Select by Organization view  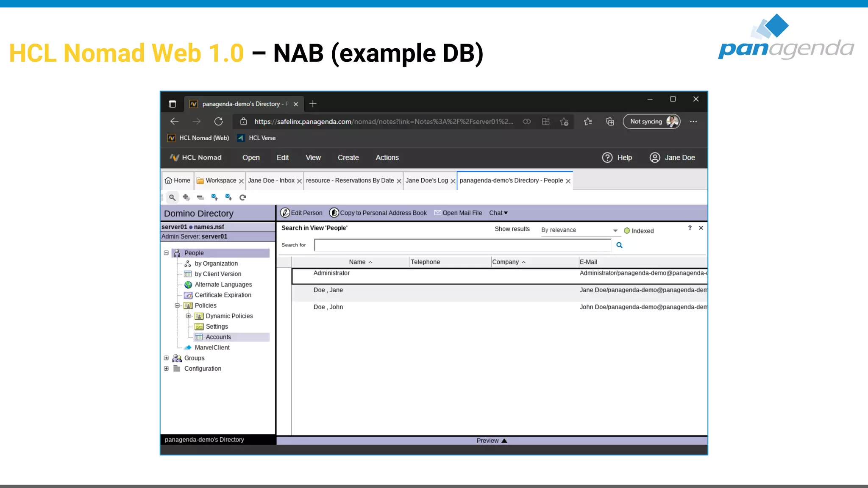(x=216, y=263)
